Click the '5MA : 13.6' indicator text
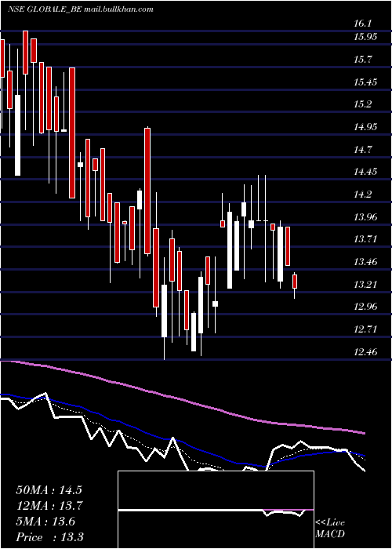392x549 pixels. pyautogui.click(x=45, y=522)
